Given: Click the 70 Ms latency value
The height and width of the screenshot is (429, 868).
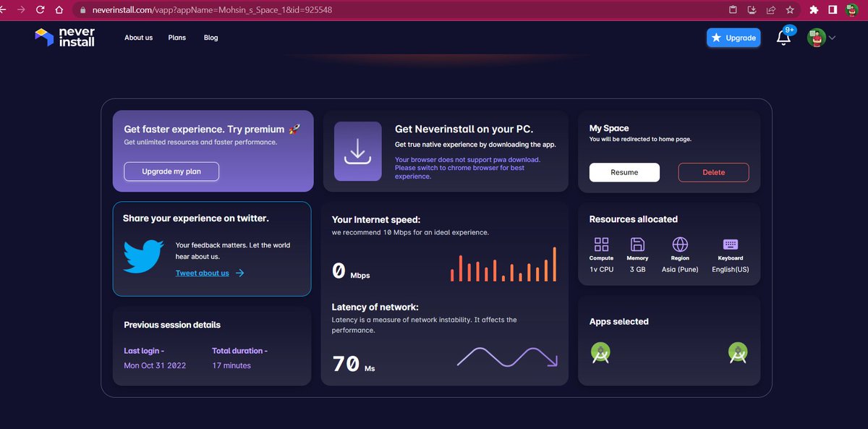Looking at the screenshot, I should 354,363.
